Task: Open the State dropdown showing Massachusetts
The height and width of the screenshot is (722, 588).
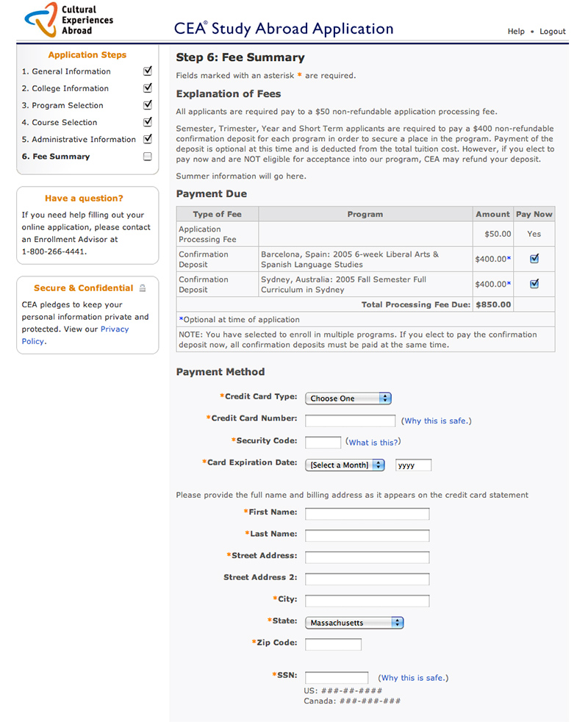Action: pos(354,623)
